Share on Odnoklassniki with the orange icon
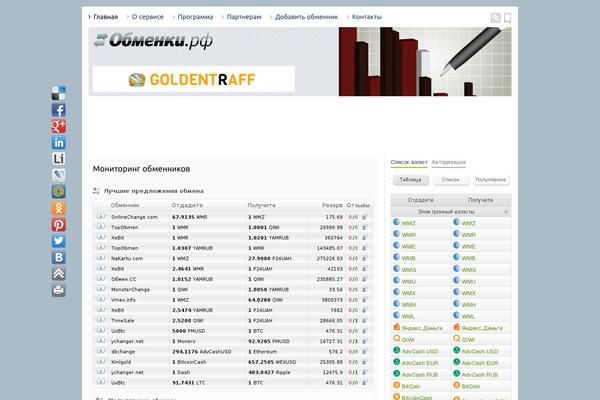 point(59,208)
